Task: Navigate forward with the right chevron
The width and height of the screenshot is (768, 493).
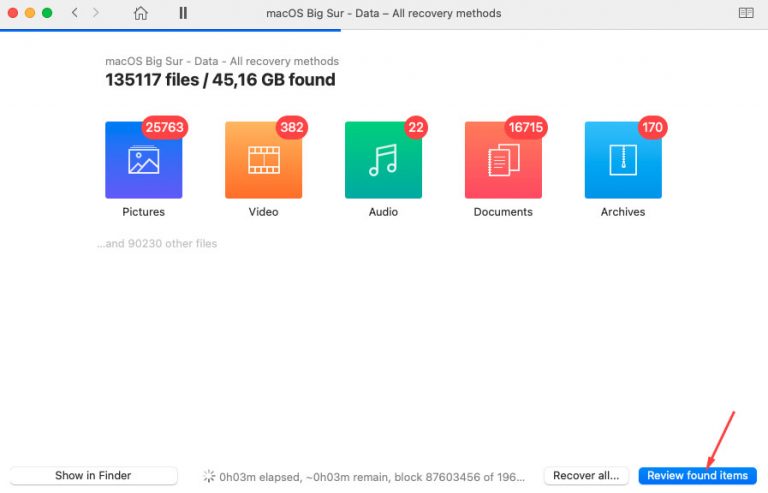Action: click(96, 13)
